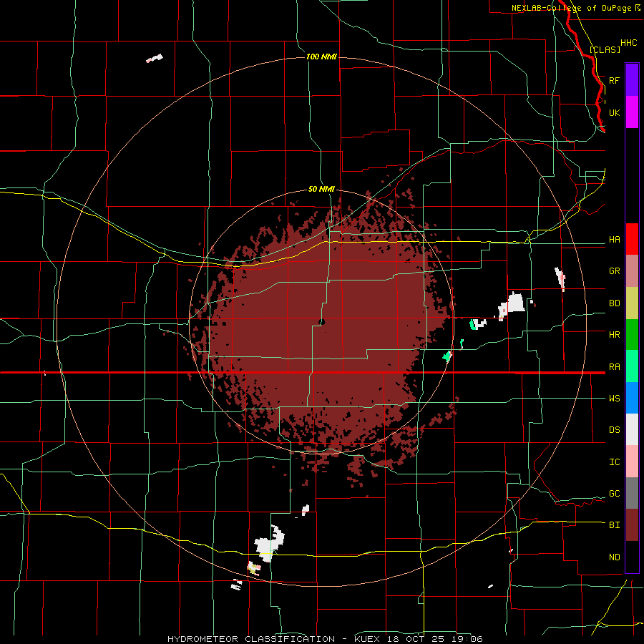The width and height of the screenshot is (644, 644).
Task: Click the HR green legend swatch
Action: [632, 335]
